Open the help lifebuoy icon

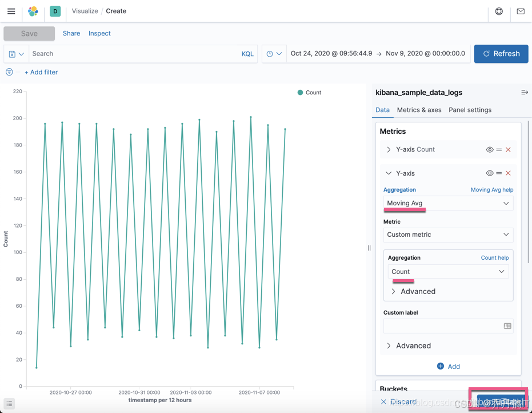(x=499, y=11)
